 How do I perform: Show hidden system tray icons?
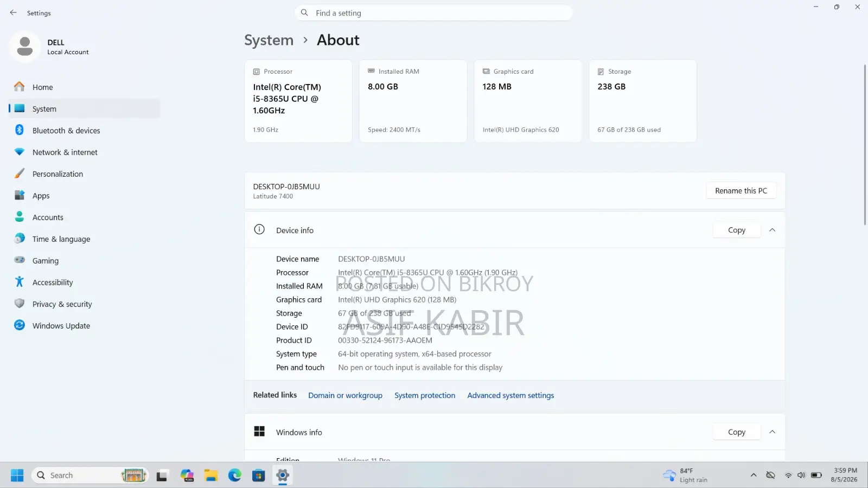pos(754,476)
